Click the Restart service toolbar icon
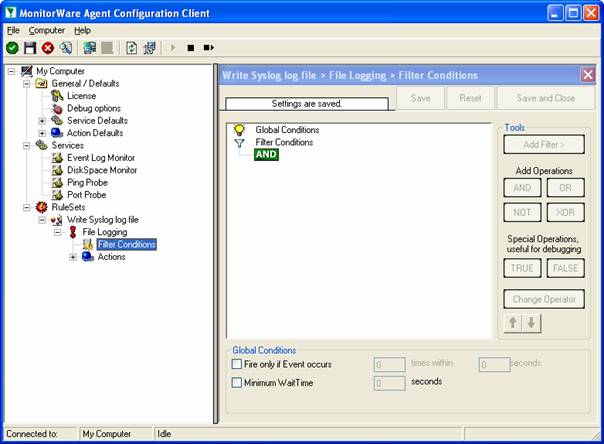The width and height of the screenshot is (604, 444). pos(209,48)
